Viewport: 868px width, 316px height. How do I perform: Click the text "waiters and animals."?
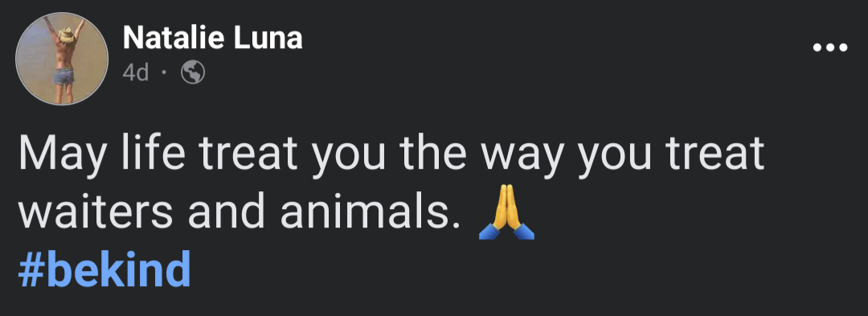[x=240, y=212]
